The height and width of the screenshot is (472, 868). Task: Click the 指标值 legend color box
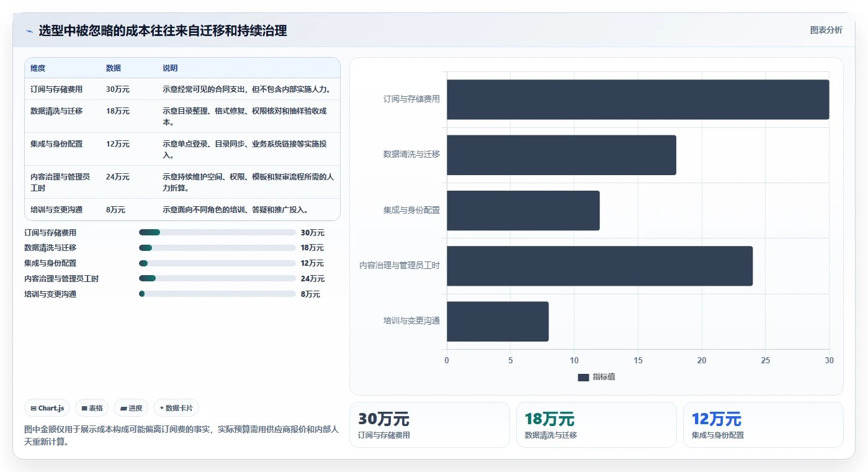click(583, 378)
